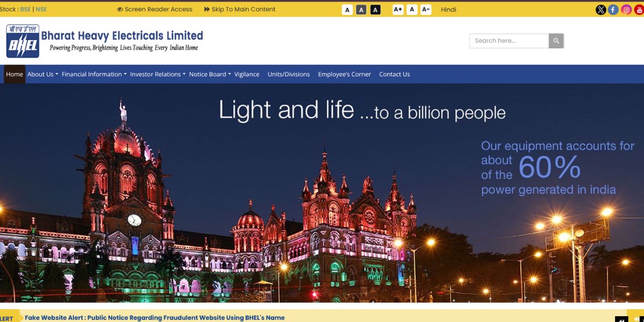
Task: Select the grey contrast theme swatch
Action: [361, 10]
